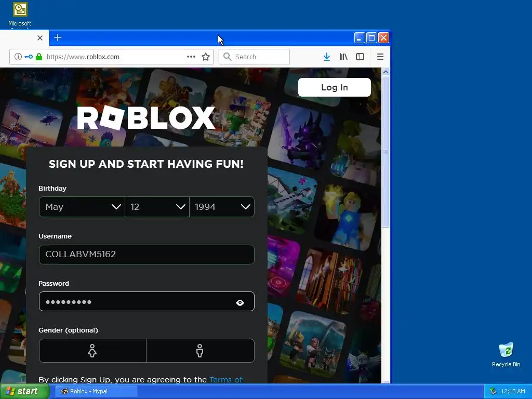532x399 pixels.
Task: Click the Recycle Bin desktop icon
Action: [x=506, y=354]
